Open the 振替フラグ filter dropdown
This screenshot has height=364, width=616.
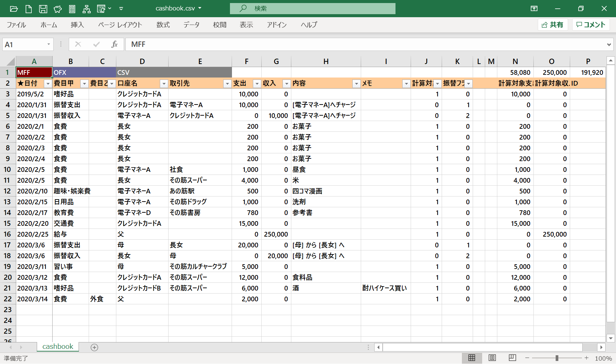pyautogui.click(x=468, y=84)
